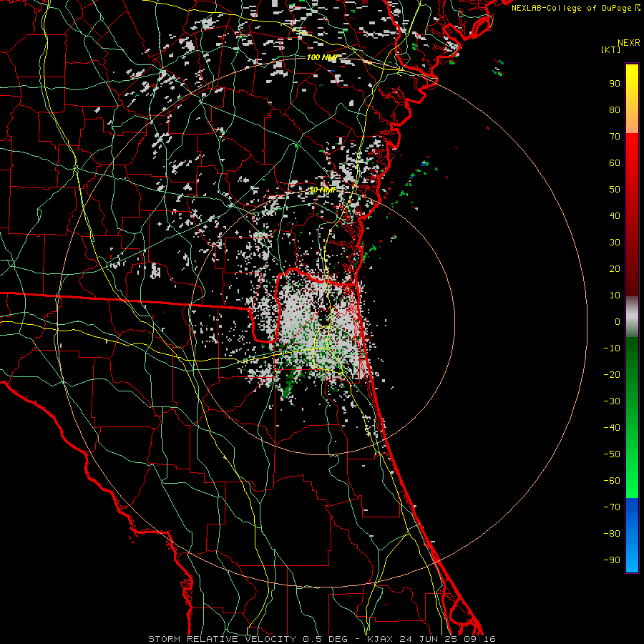Click the positive 10 scale label

(615, 296)
